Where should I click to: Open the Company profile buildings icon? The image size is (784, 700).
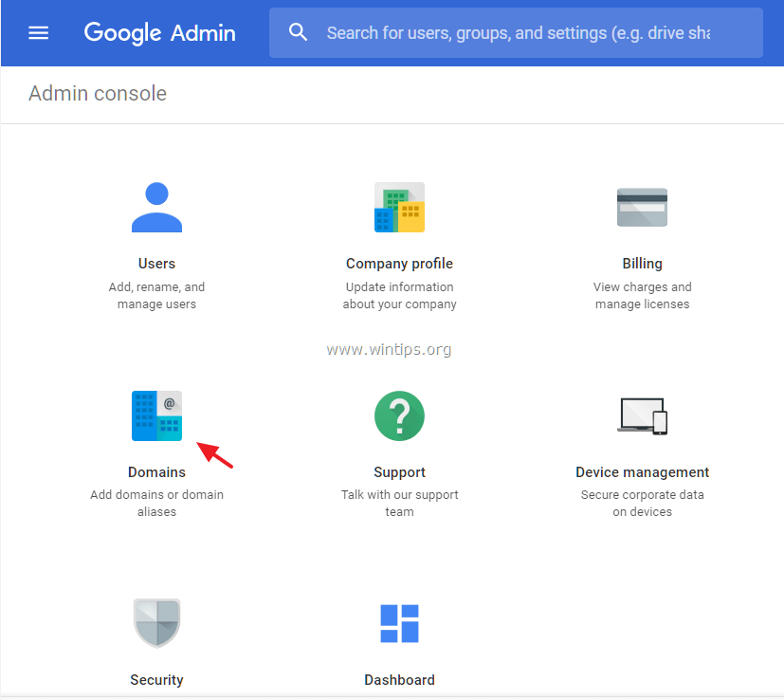pos(399,207)
